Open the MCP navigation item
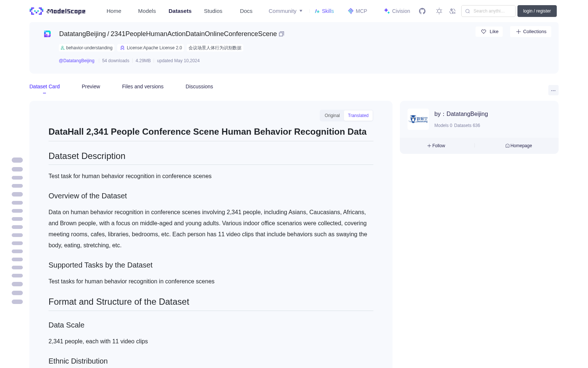 (x=357, y=11)
